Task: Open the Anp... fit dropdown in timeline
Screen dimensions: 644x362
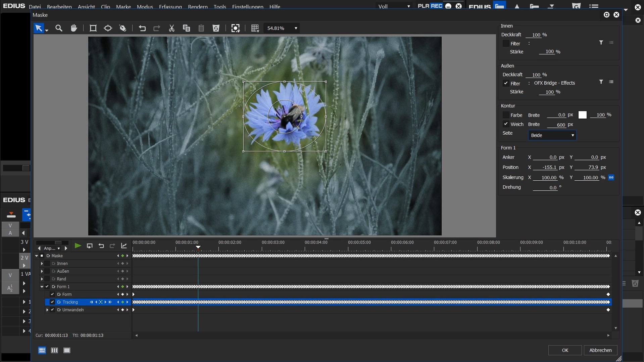Action: coord(52,248)
